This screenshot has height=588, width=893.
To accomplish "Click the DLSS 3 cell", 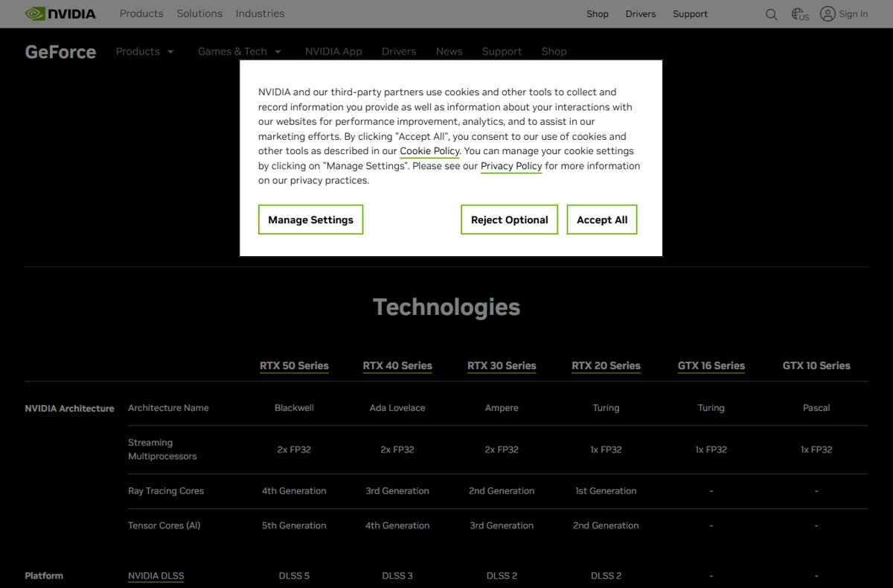I will [x=397, y=576].
